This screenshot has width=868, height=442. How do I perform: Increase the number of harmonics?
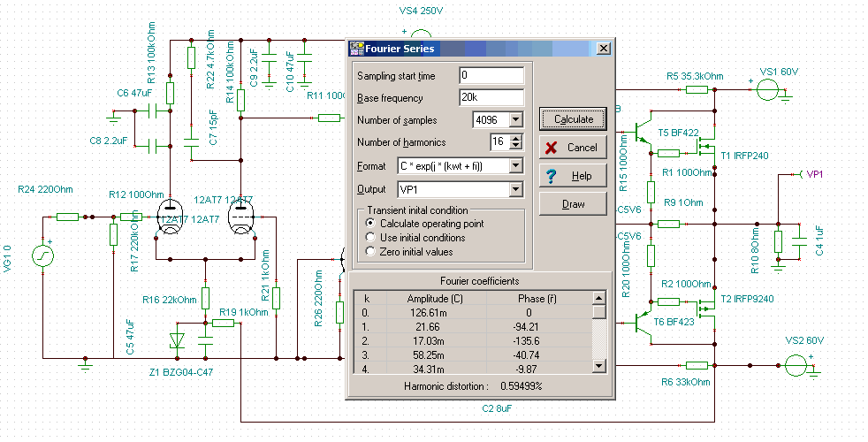pyautogui.click(x=516, y=139)
